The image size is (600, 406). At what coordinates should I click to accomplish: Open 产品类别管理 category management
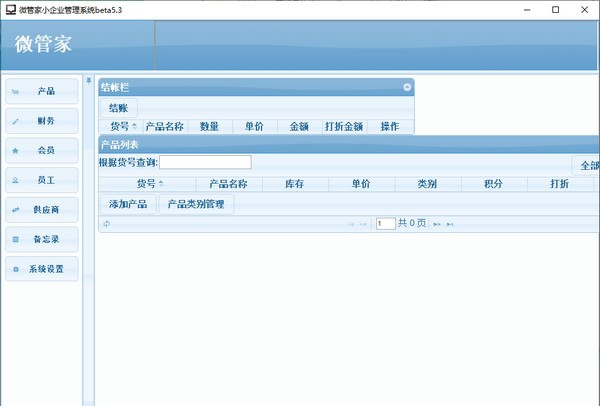[x=196, y=204]
